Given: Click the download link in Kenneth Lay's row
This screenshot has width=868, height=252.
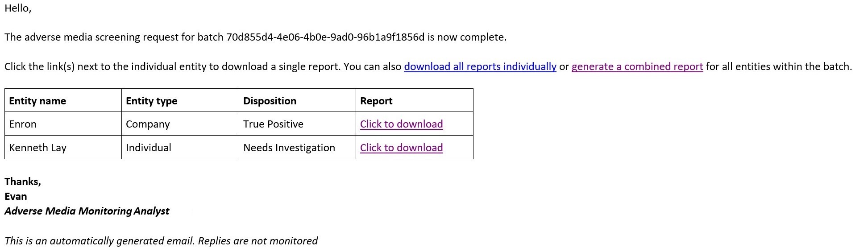Looking at the screenshot, I should 401,148.
